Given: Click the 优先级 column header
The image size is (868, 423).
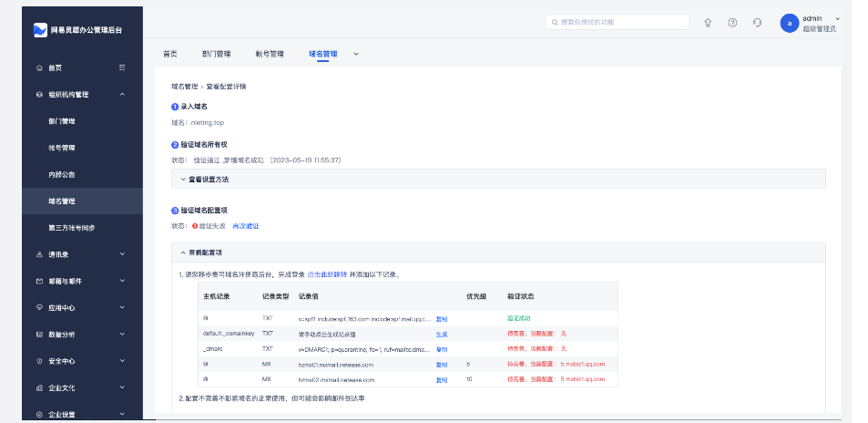Looking at the screenshot, I should (x=476, y=296).
